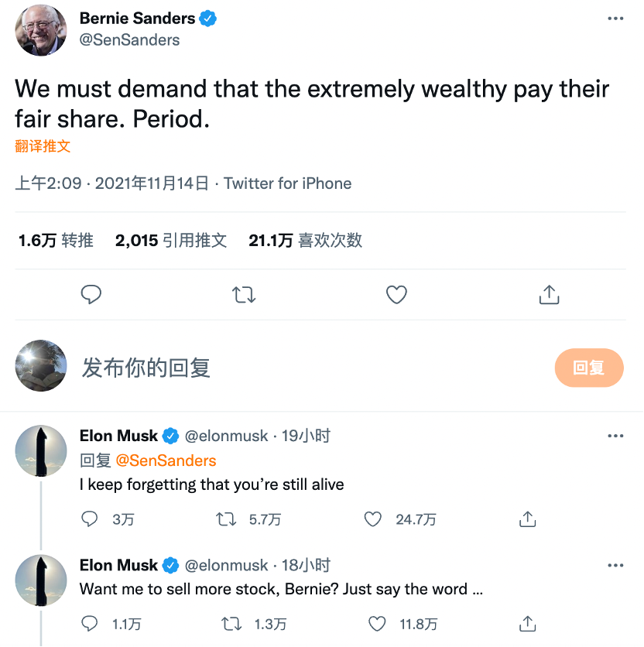Click the 翻译推文 translate tweet link
644x647 pixels.
[x=43, y=145]
